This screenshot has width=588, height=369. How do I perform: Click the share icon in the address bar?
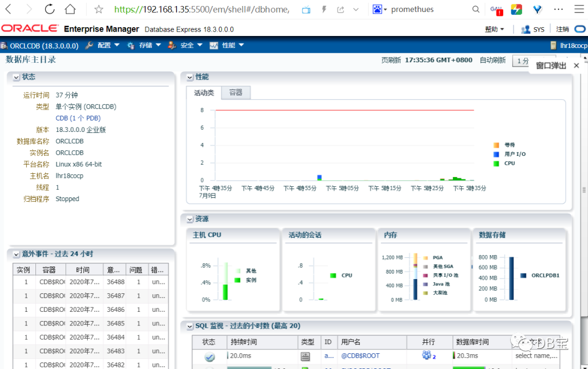point(340,9)
